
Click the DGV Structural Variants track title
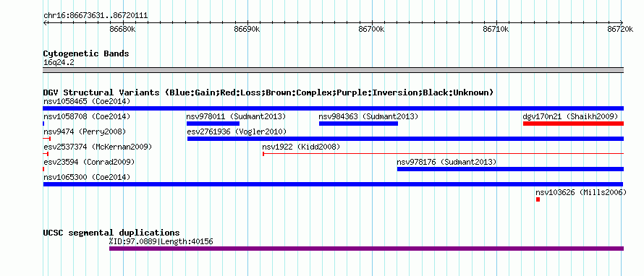(x=268, y=92)
